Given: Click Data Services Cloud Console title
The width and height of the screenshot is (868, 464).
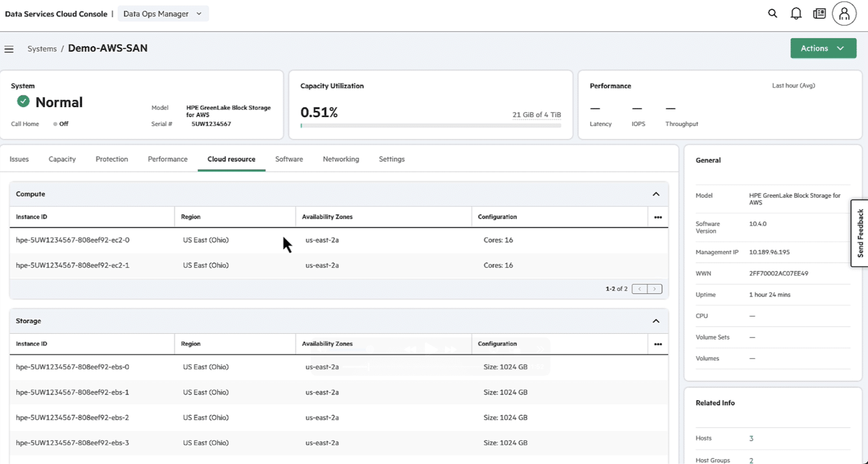Looking at the screenshot, I should [56, 14].
